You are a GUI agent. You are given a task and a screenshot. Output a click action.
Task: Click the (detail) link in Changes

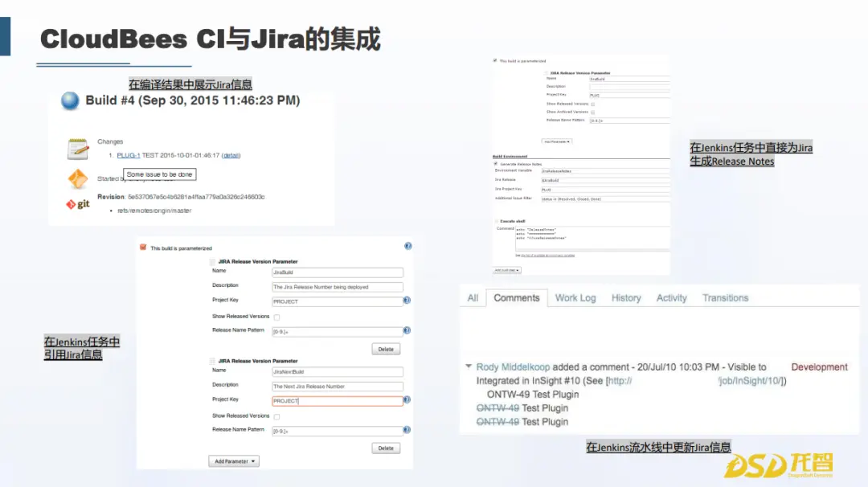click(231, 156)
